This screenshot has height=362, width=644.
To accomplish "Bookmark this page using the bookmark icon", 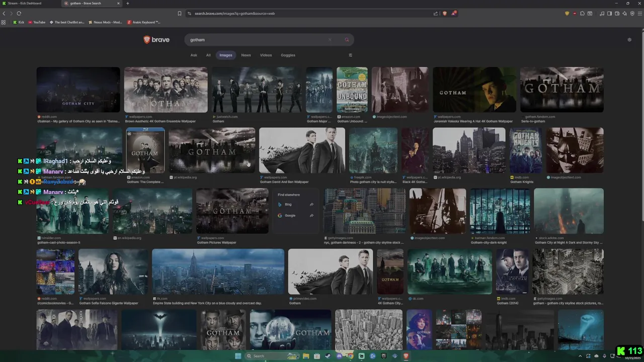I will point(180,14).
